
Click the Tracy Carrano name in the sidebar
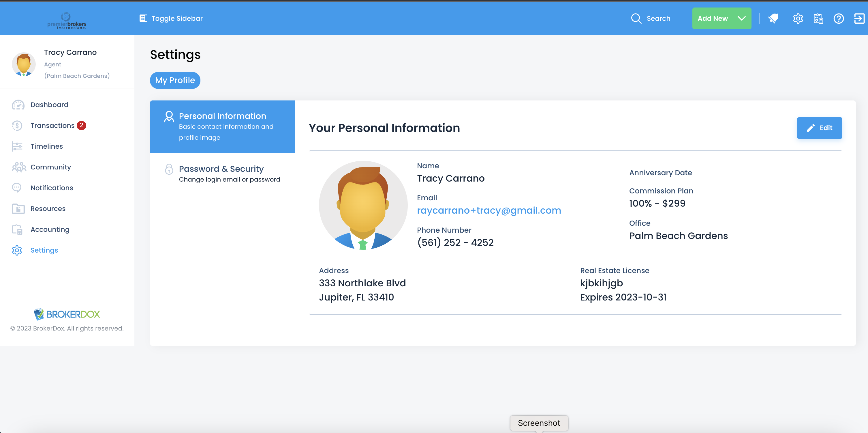[70, 52]
